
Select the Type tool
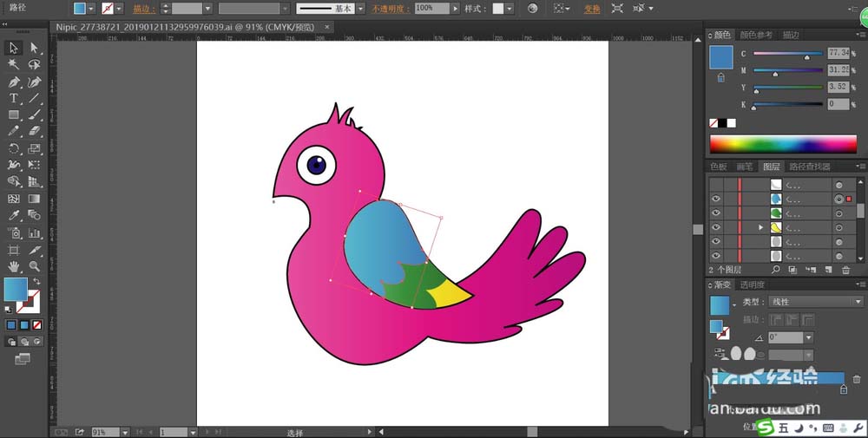(14, 98)
